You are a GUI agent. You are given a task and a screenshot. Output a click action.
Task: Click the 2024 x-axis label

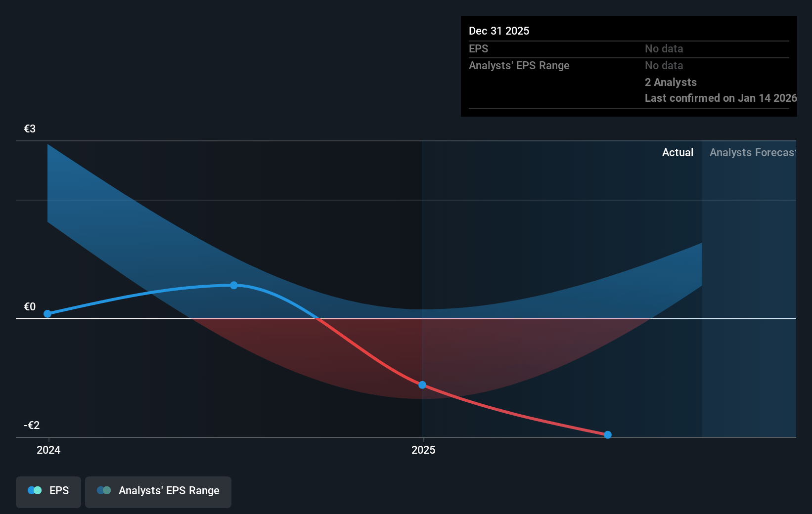(x=48, y=450)
